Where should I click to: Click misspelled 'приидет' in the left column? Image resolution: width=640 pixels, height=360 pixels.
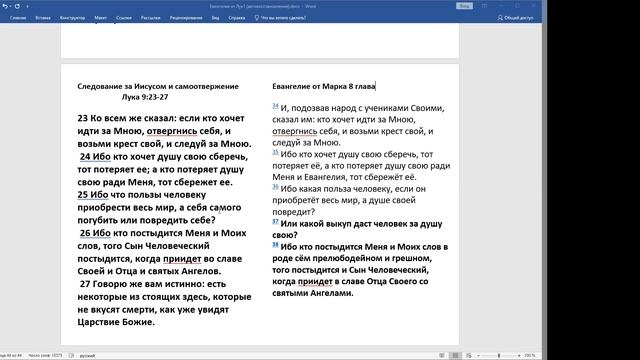tap(182, 259)
